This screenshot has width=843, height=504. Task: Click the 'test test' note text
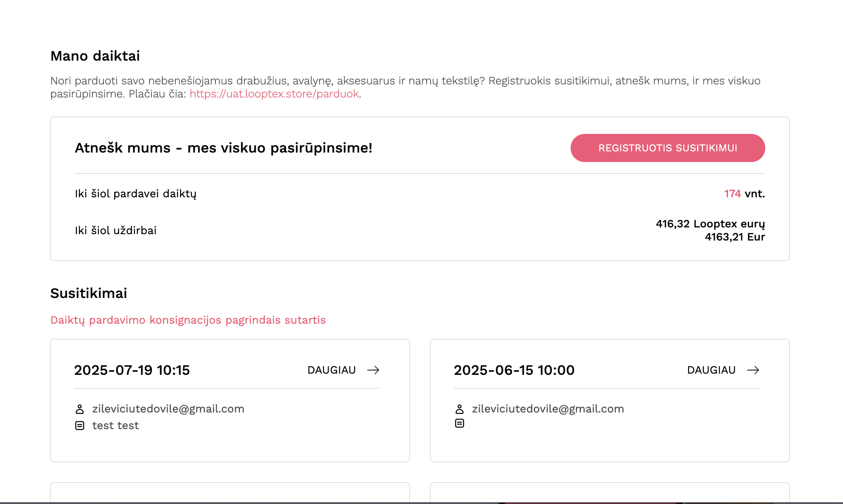115,426
